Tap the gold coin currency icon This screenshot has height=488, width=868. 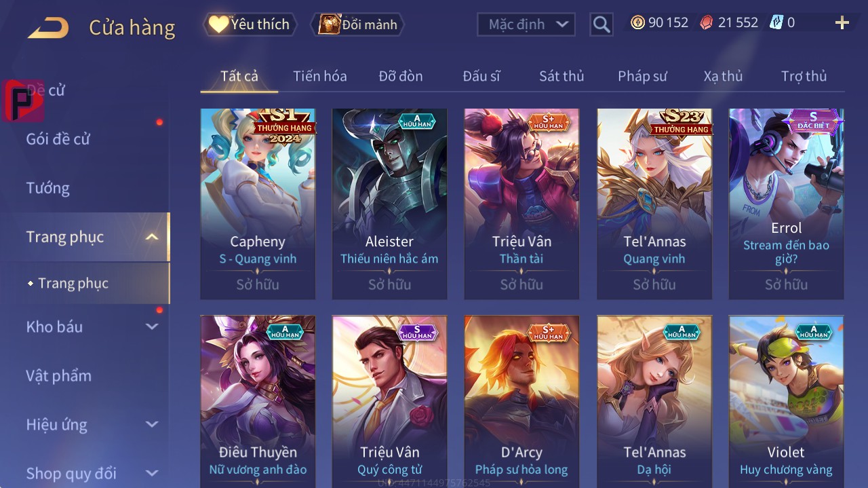(x=637, y=23)
